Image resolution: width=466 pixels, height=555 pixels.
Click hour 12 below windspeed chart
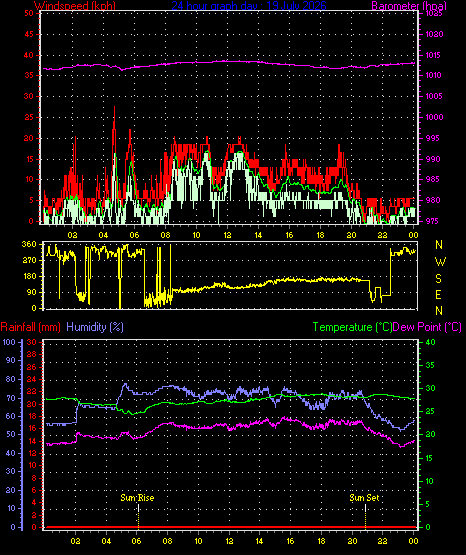click(x=227, y=235)
